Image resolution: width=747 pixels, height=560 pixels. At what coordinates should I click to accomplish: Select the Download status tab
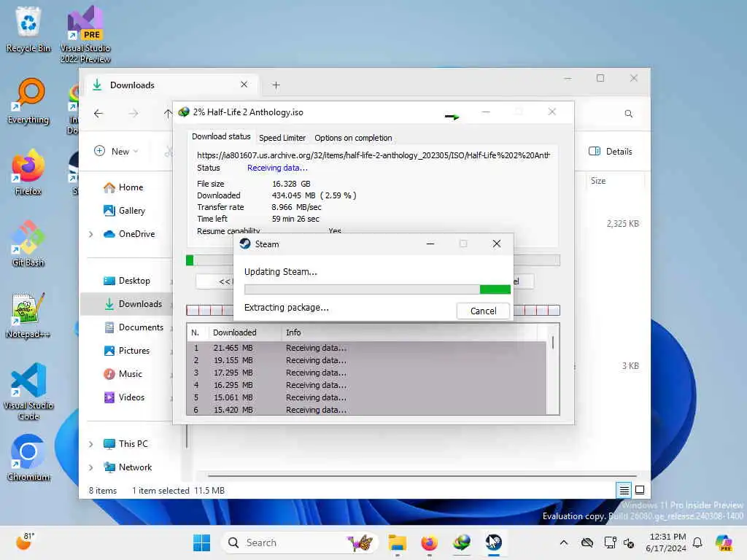click(221, 136)
